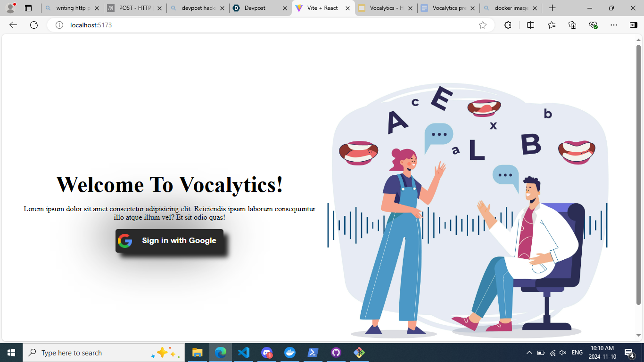
Task: Click the scrollbar up arrow
Action: pyautogui.click(x=639, y=40)
